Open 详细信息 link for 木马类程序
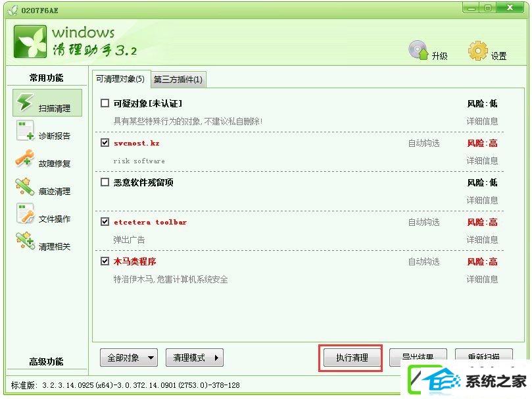 (x=482, y=279)
